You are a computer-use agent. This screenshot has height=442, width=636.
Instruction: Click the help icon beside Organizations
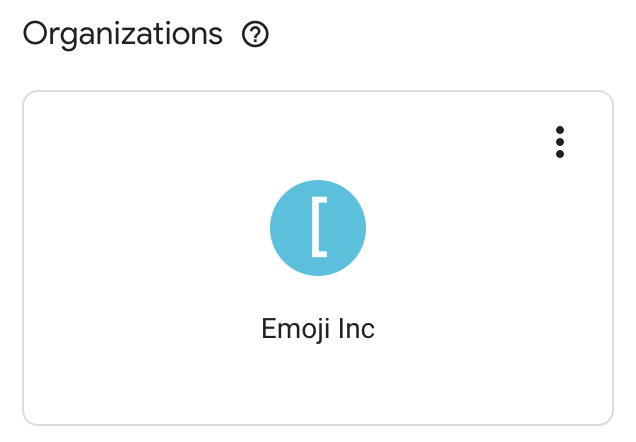tap(256, 35)
